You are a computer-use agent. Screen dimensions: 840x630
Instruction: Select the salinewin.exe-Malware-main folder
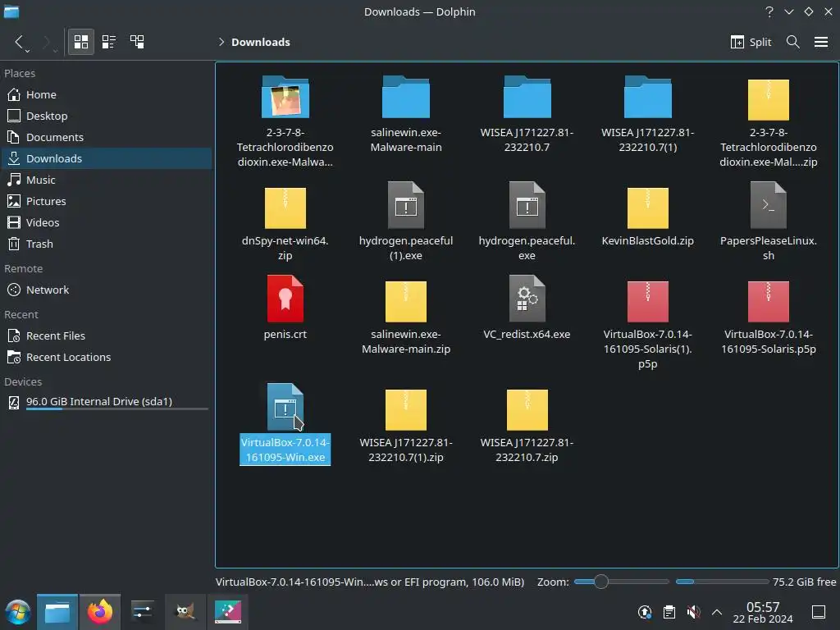tap(406, 114)
